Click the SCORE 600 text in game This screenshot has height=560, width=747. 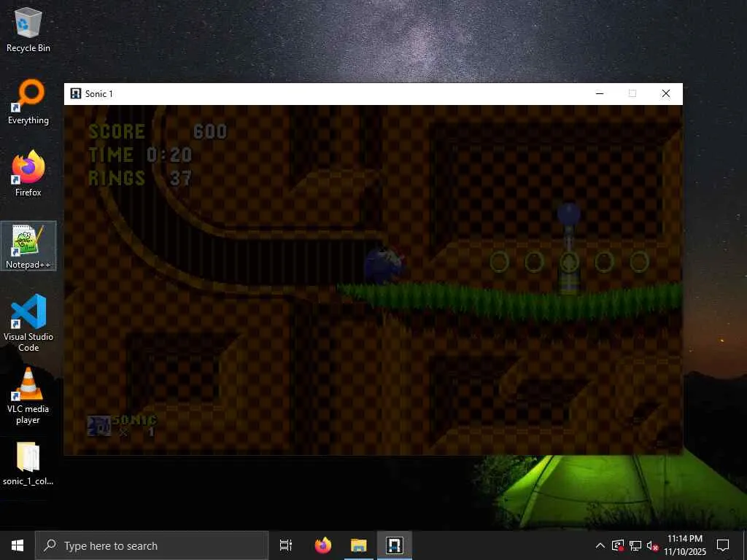pyautogui.click(x=158, y=131)
